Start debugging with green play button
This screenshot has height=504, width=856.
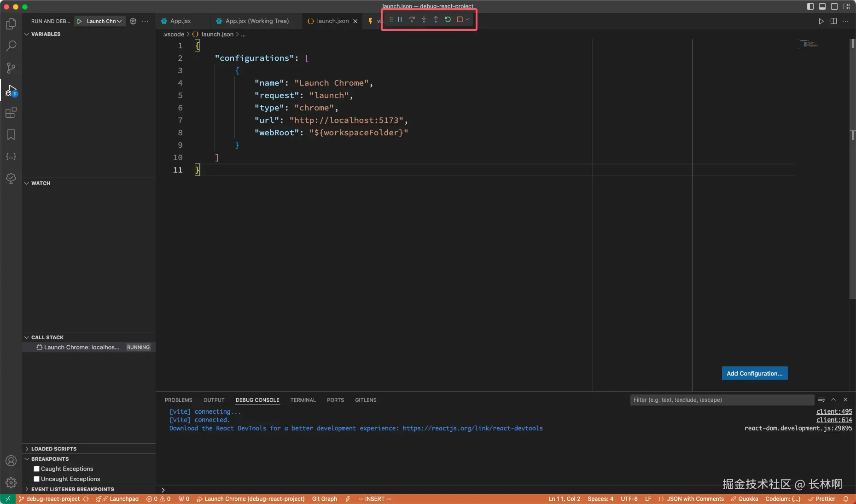[80, 21]
